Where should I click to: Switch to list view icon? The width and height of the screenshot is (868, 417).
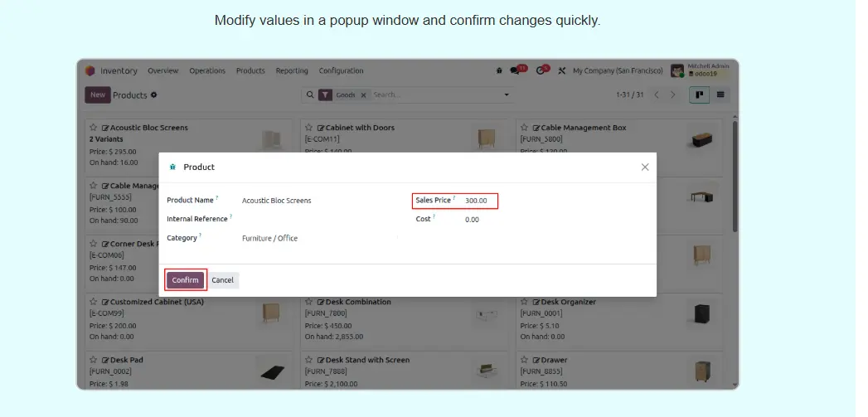click(720, 95)
